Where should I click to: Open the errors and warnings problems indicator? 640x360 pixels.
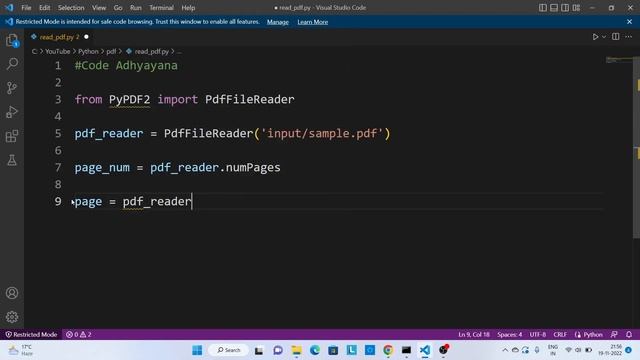[78, 334]
